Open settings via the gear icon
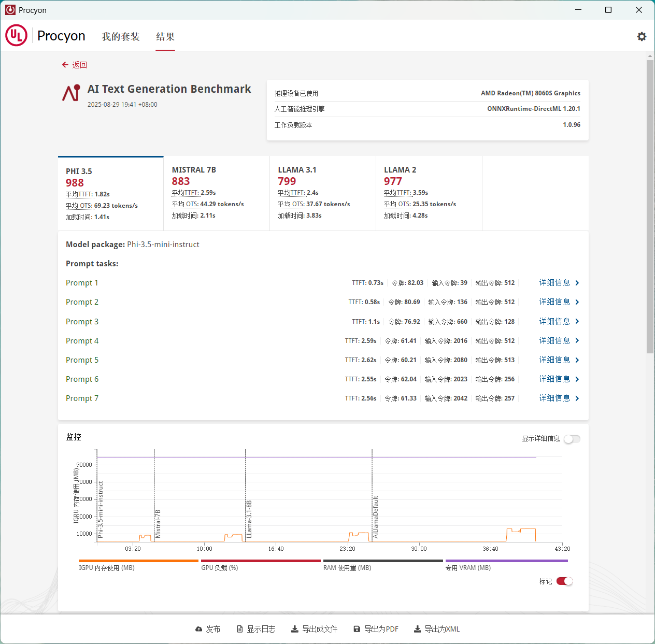Image resolution: width=655 pixels, height=644 pixels. click(x=642, y=36)
